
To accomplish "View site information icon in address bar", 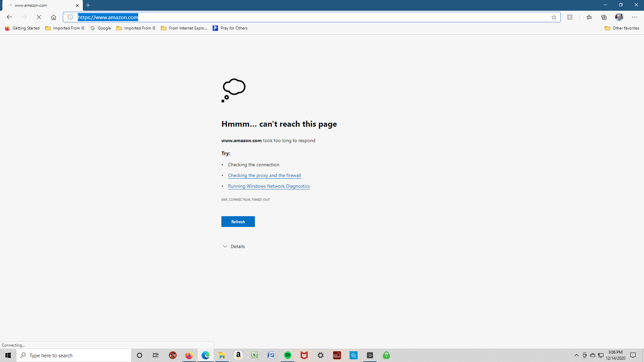I will [x=70, y=17].
